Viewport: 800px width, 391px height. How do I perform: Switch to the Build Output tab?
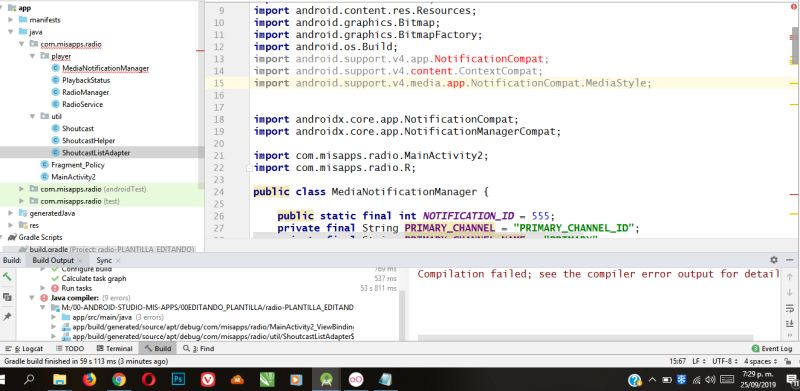[53, 260]
